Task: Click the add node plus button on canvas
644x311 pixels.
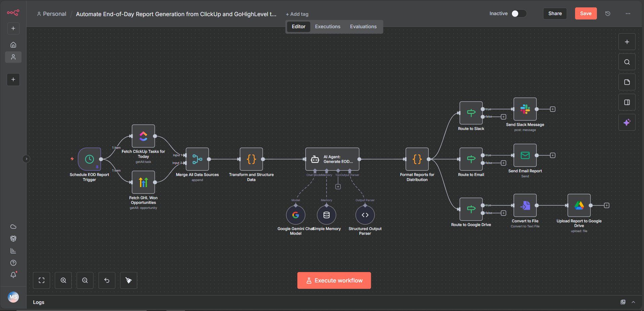Action: 627,42
